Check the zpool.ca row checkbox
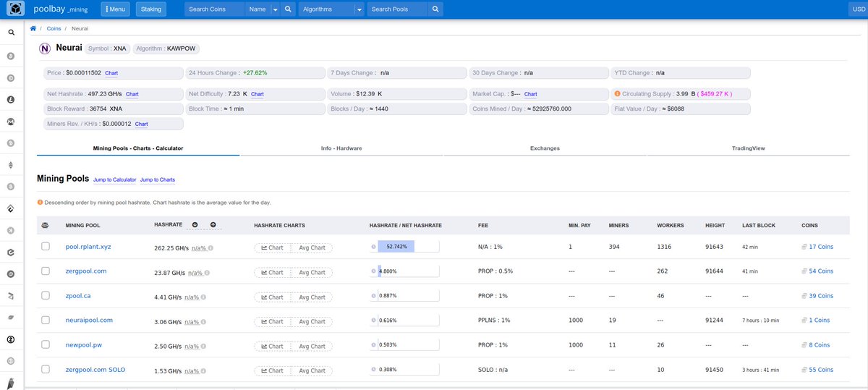868x390 pixels. coord(46,296)
